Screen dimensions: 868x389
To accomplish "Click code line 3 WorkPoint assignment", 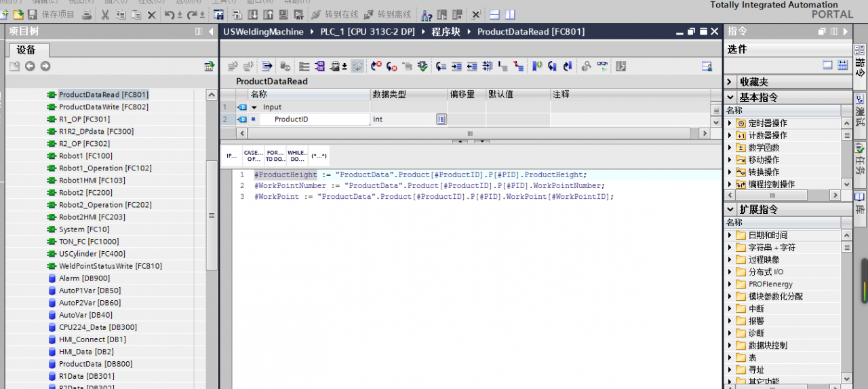I will pos(434,196).
